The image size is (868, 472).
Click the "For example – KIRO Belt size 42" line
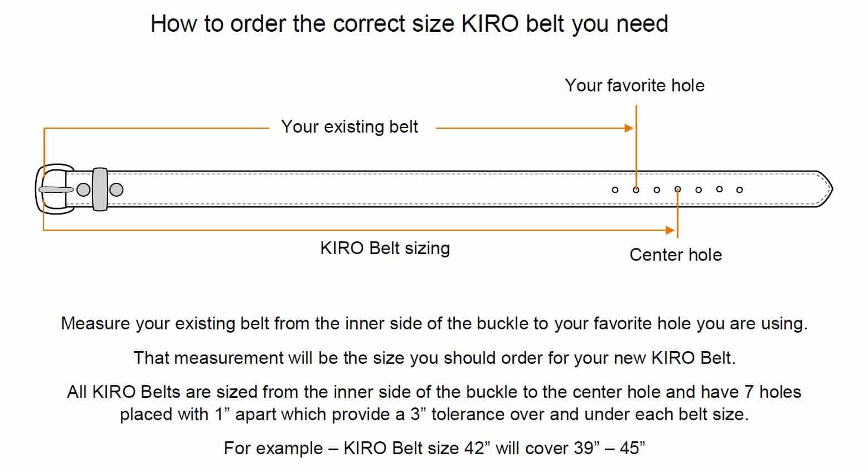point(434,448)
